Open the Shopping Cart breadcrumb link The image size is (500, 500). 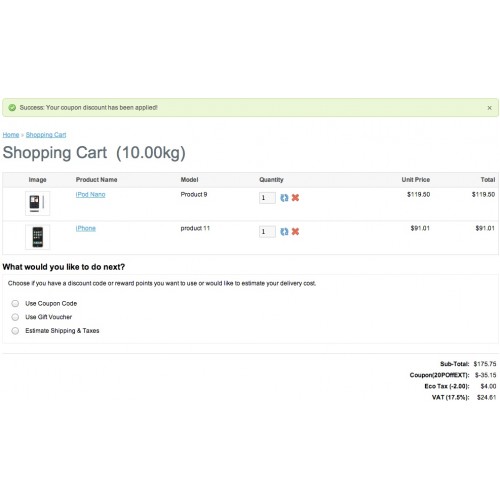46,135
